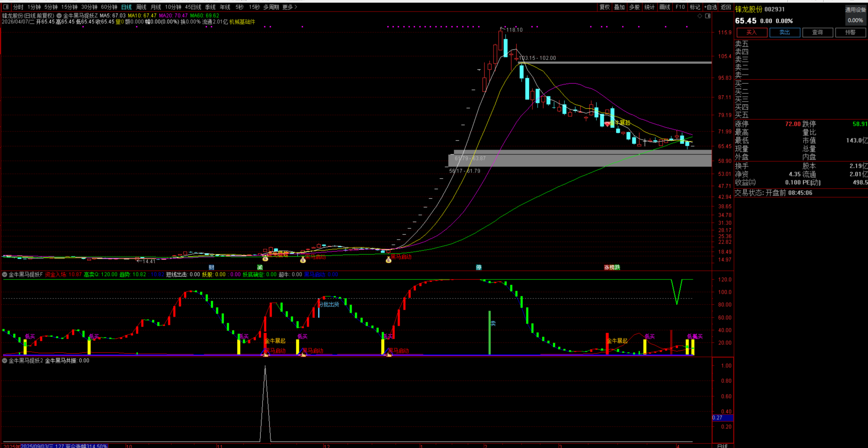The image size is (868, 448).
Task: Add stock via +自选 button
Action: 710,7
